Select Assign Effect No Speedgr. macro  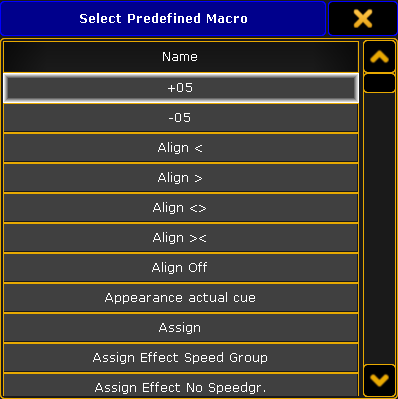[181, 385]
